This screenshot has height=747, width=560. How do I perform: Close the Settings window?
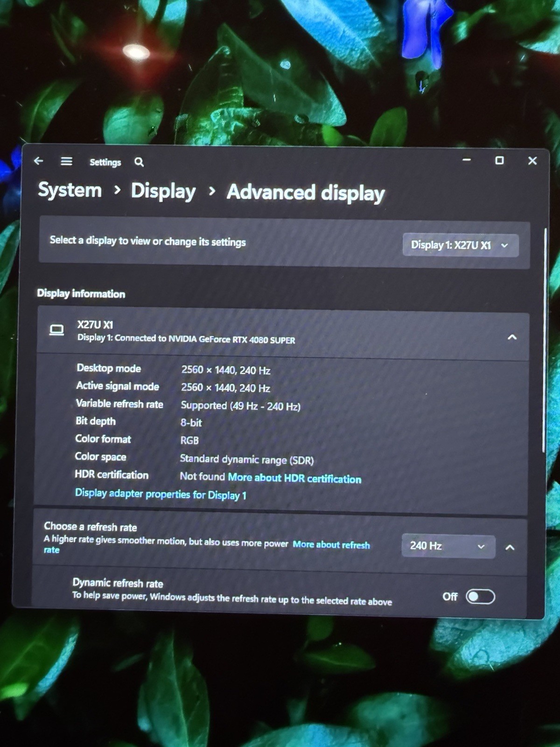point(532,161)
